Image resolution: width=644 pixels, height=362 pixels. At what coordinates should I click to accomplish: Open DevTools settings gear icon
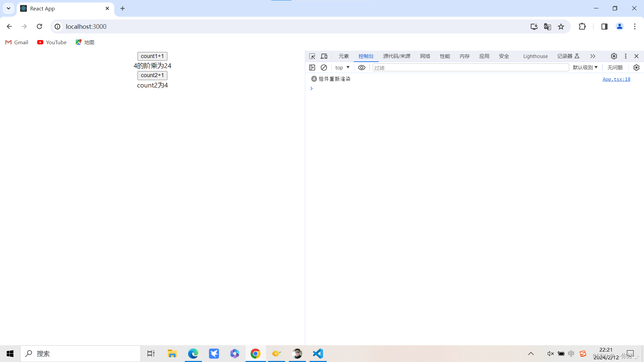click(614, 56)
